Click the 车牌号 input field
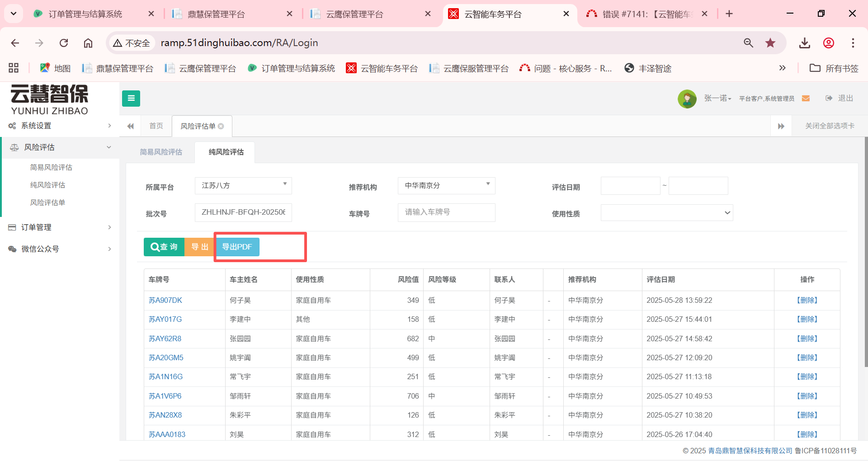868x461 pixels. (446, 212)
